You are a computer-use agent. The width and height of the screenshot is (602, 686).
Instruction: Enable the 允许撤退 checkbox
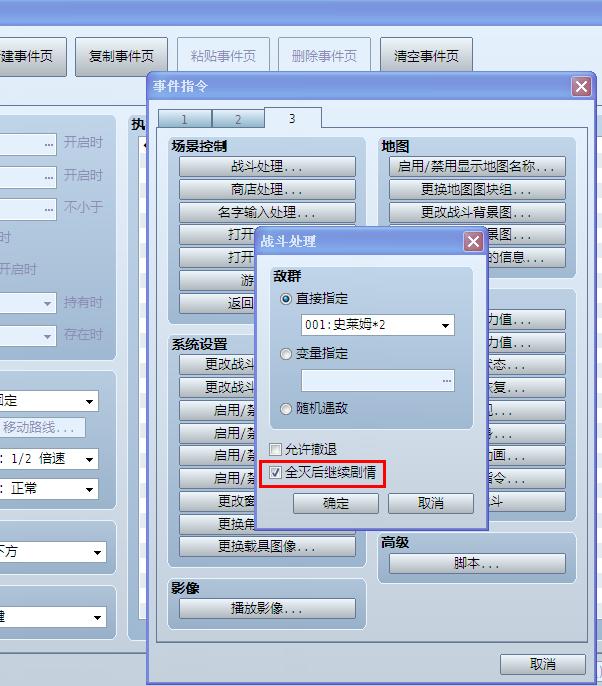point(275,449)
